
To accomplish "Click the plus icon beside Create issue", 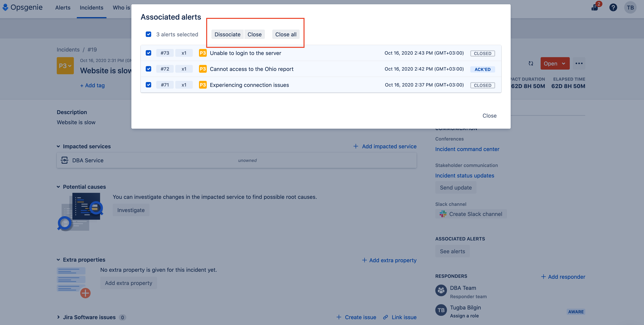I will [339, 317].
